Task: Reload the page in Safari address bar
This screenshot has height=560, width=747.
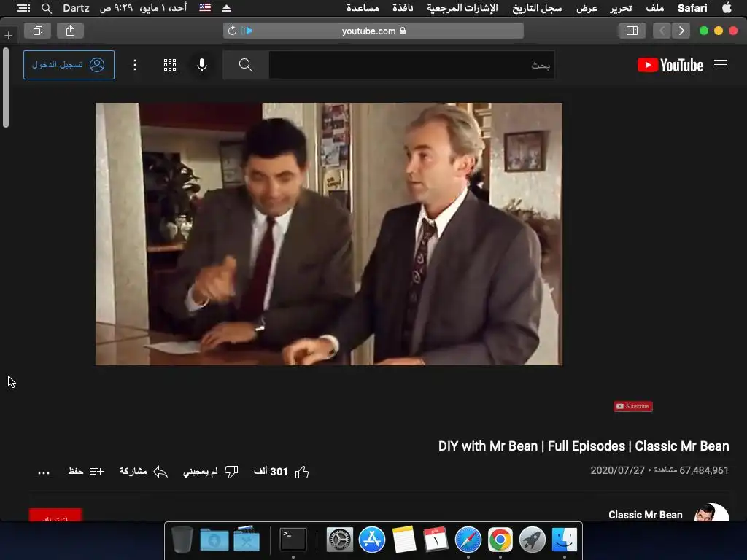Action: (x=232, y=31)
